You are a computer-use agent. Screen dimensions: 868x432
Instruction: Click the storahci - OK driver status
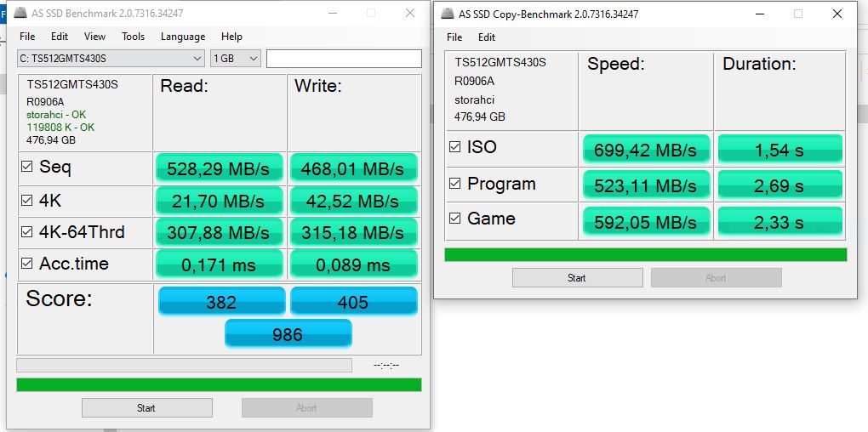pos(56,115)
